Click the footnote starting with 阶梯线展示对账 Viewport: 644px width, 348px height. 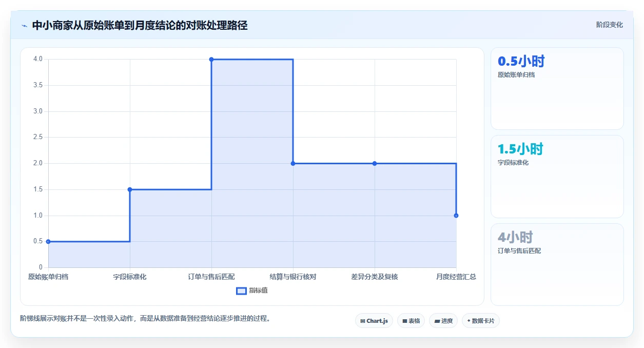(x=145, y=318)
